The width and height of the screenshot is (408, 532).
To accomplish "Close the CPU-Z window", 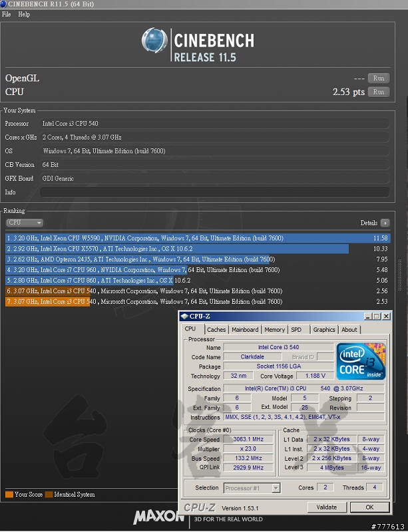I will click(386, 317).
